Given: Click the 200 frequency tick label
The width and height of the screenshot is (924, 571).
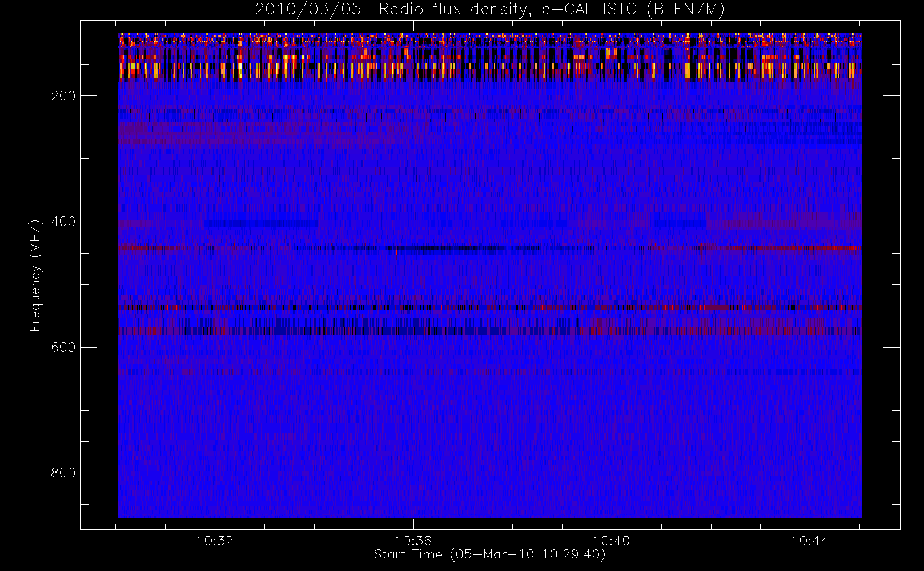Looking at the screenshot, I should (x=63, y=96).
